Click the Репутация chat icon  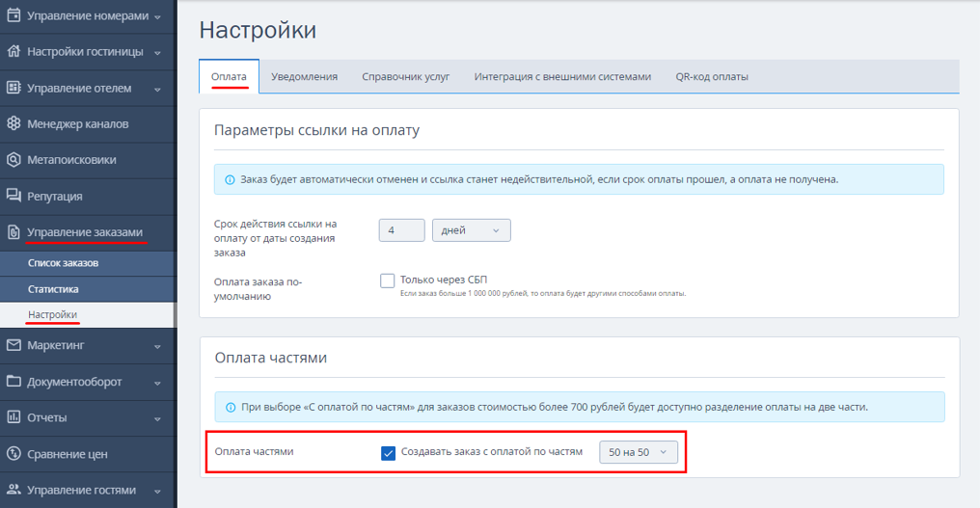pos(14,196)
